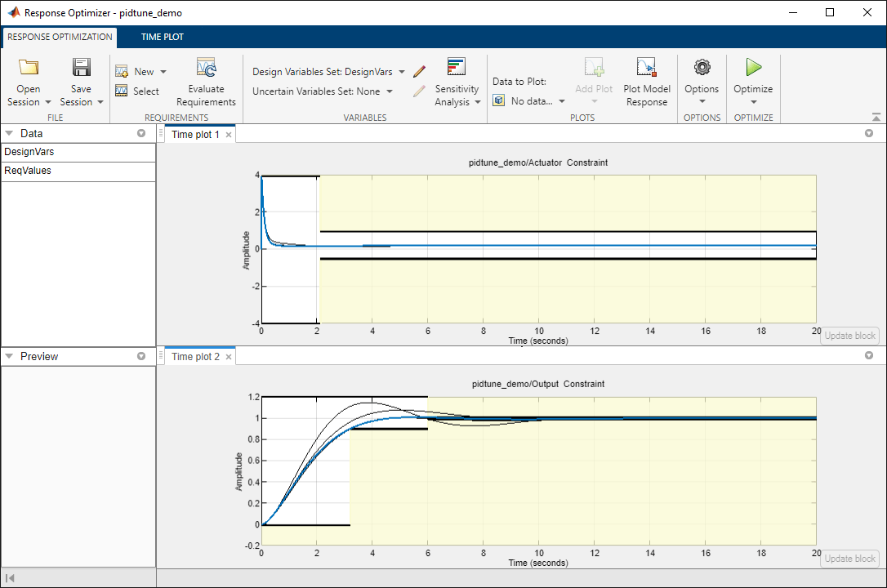Image resolution: width=887 pixels, height=588 pixels.
Task: Edit design variables with the pencil icon
Action: [419, 72]
